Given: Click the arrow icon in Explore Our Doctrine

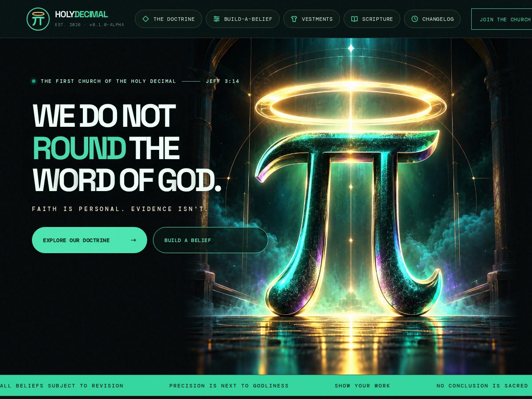Looking at the screenshot, I should 133,240.
